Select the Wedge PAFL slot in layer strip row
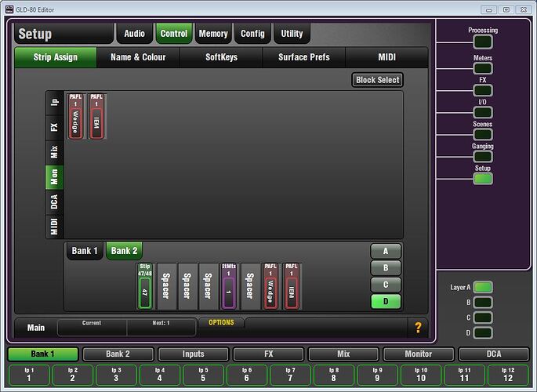 [270, 286]
